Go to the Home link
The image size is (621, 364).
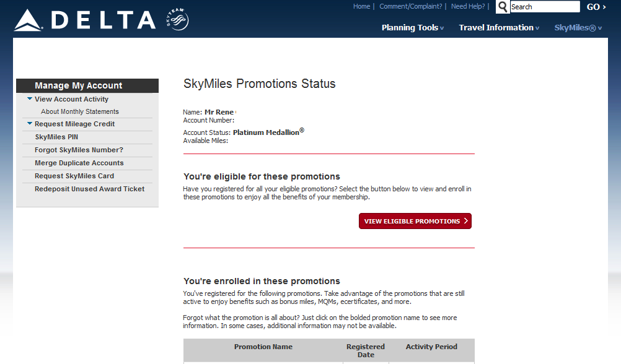[361, 6]
